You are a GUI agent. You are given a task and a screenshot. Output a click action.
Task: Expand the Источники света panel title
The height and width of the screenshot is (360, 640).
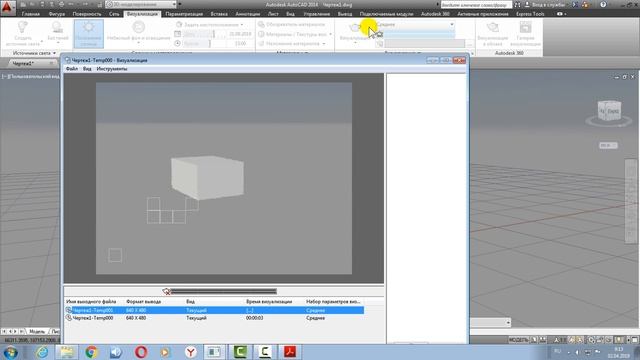pyautogui.click(x=34, y=53)
